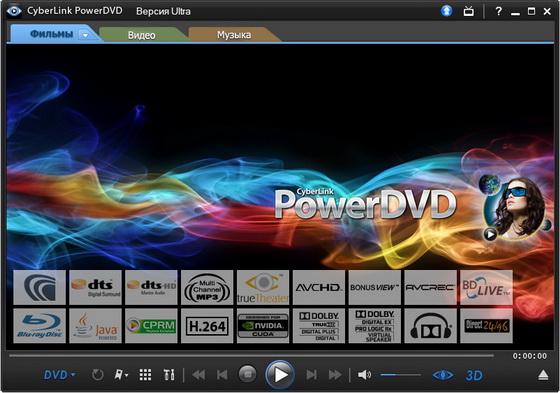Click the Dolby Pro Logic IIx tile
560x393 pixels.
point(375,326)
